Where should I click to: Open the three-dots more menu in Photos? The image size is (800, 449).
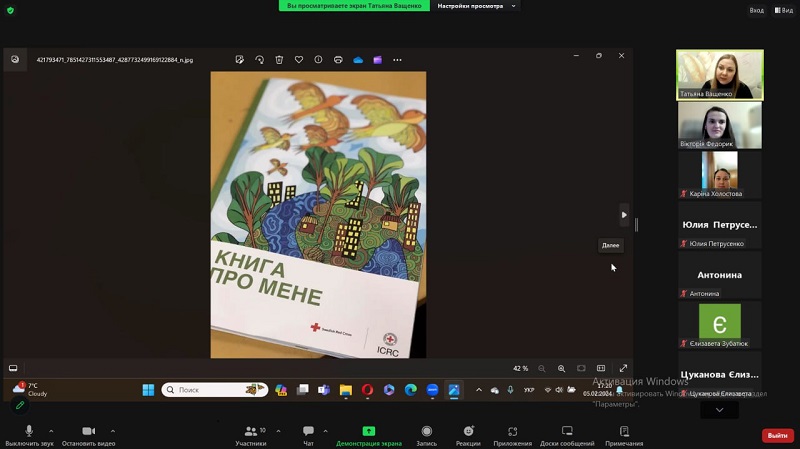(x=397, y=60)
